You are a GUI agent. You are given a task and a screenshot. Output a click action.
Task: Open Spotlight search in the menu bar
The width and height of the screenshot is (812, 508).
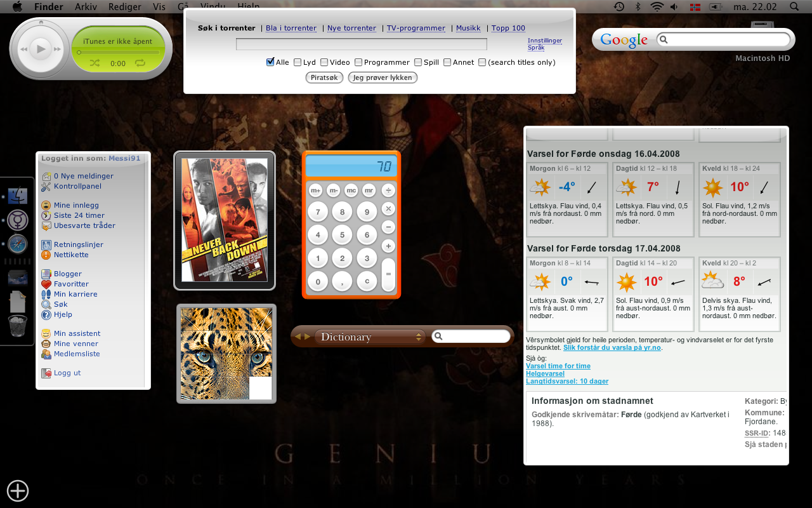794,7
